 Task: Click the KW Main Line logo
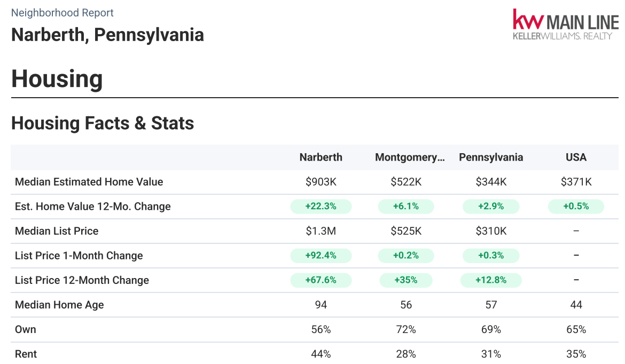coord(565,25)
